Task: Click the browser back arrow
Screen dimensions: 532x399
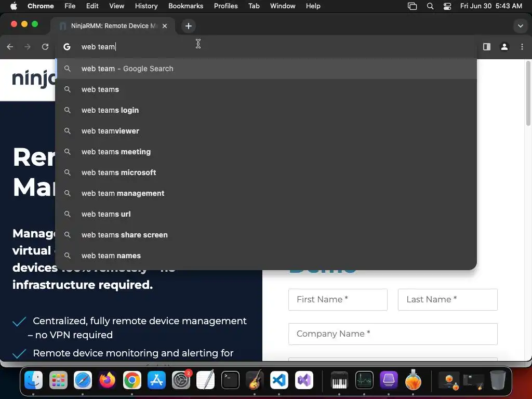Action: pyautogui.click(x=10, y=47)
